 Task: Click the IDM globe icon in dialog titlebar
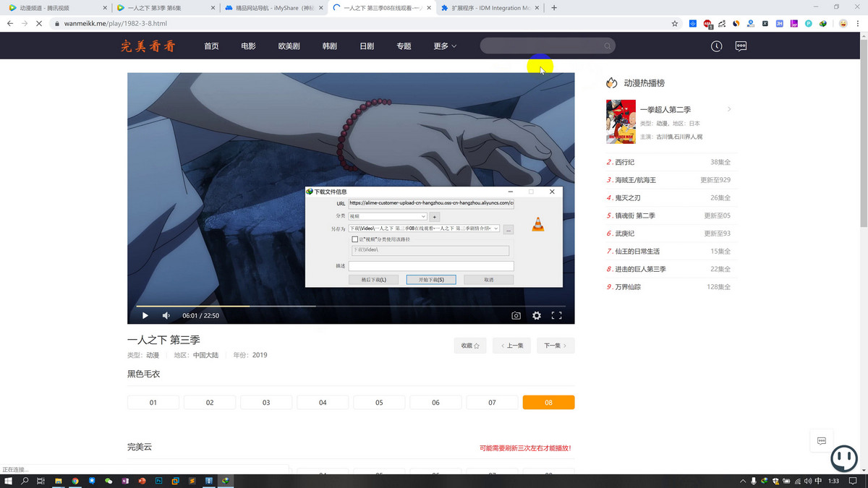pos(310,192)
